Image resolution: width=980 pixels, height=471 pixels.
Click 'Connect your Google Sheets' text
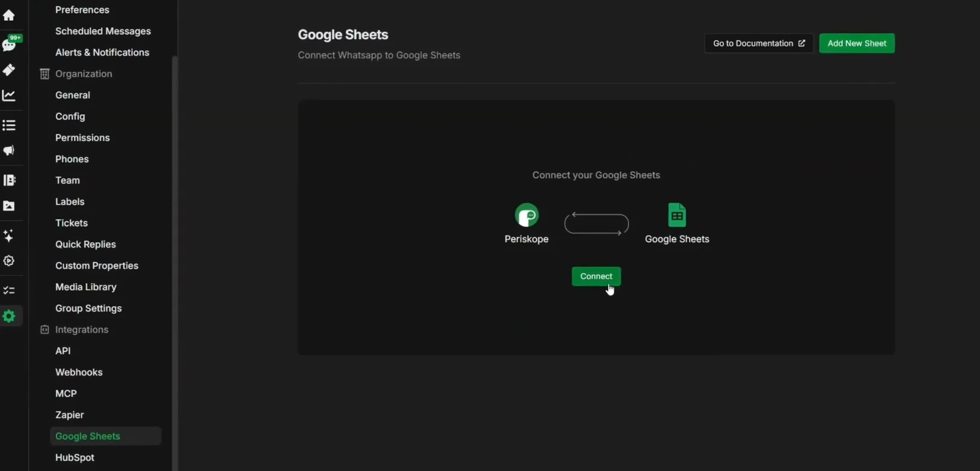[596, 175]
